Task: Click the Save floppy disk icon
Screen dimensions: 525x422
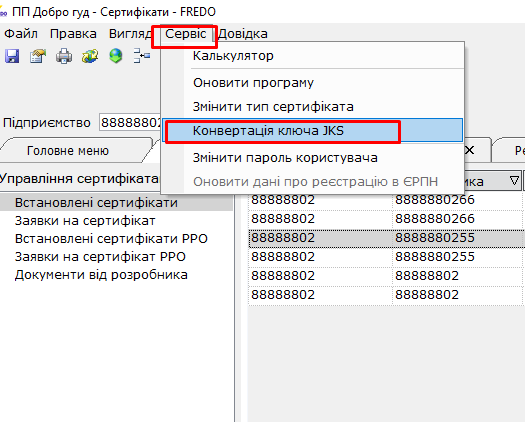Action: (x=12, y=56)
